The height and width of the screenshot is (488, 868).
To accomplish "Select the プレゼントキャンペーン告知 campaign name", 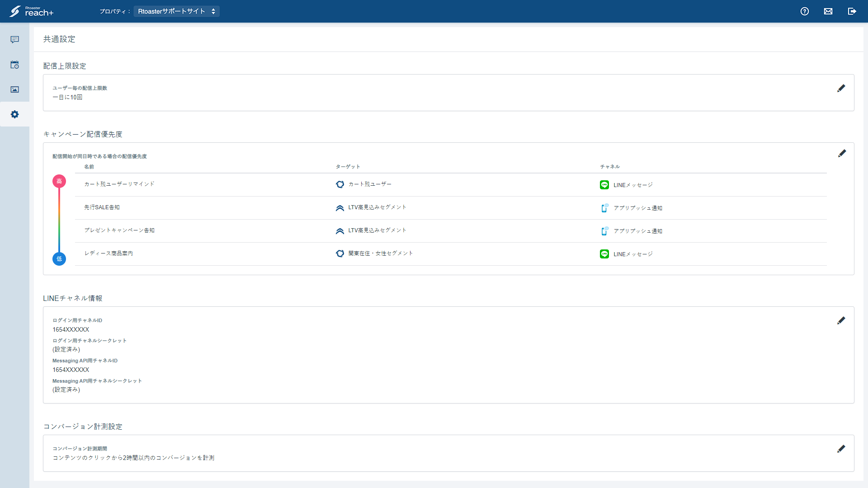I will [119, 230].
